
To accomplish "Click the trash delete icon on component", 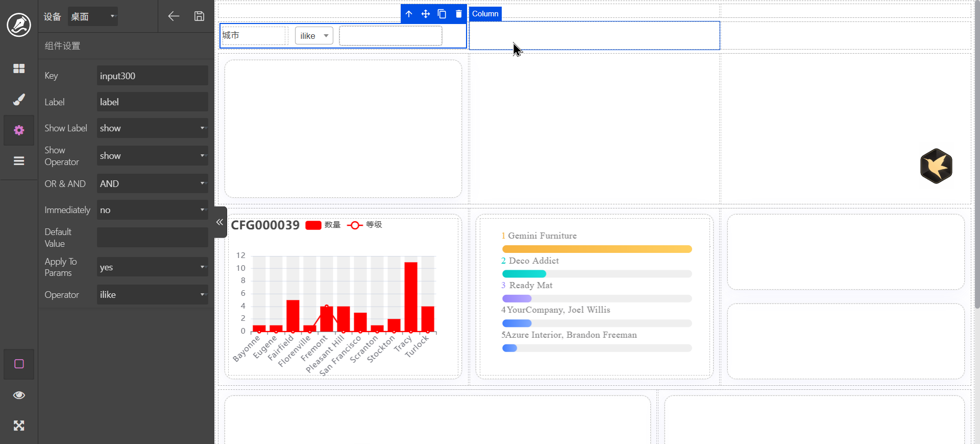I will 458,14.
